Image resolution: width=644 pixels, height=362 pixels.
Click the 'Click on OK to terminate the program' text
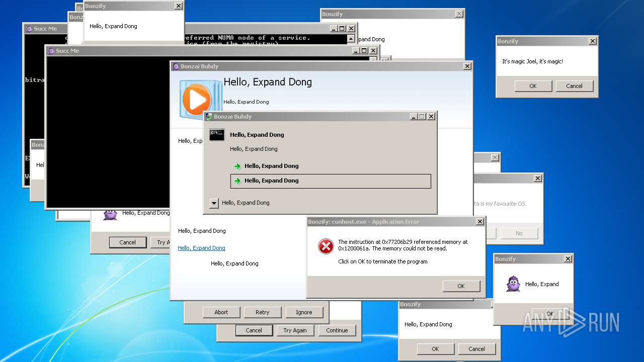(383, 261)
